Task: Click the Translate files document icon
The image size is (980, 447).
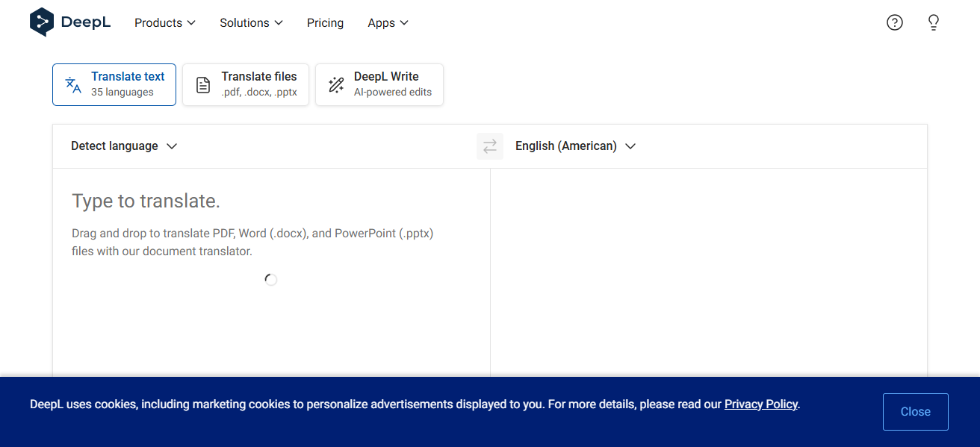Action: pos(203,85)
